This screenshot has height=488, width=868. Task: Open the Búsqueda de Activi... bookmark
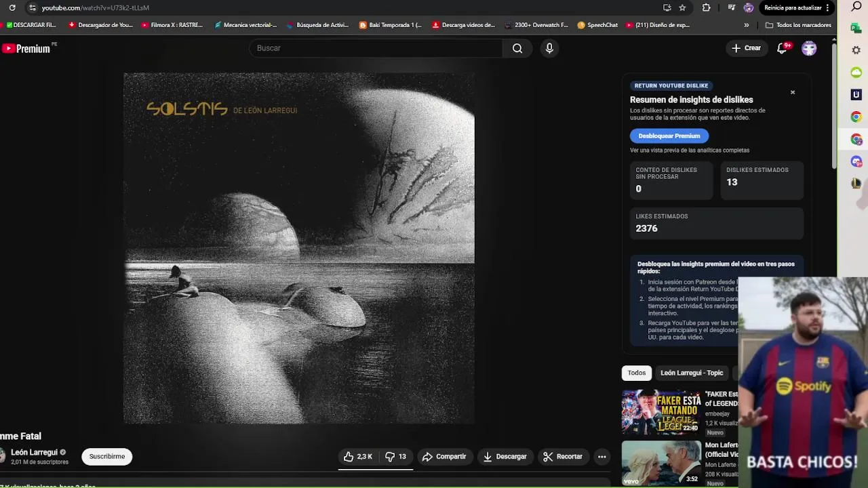point(318,25)
